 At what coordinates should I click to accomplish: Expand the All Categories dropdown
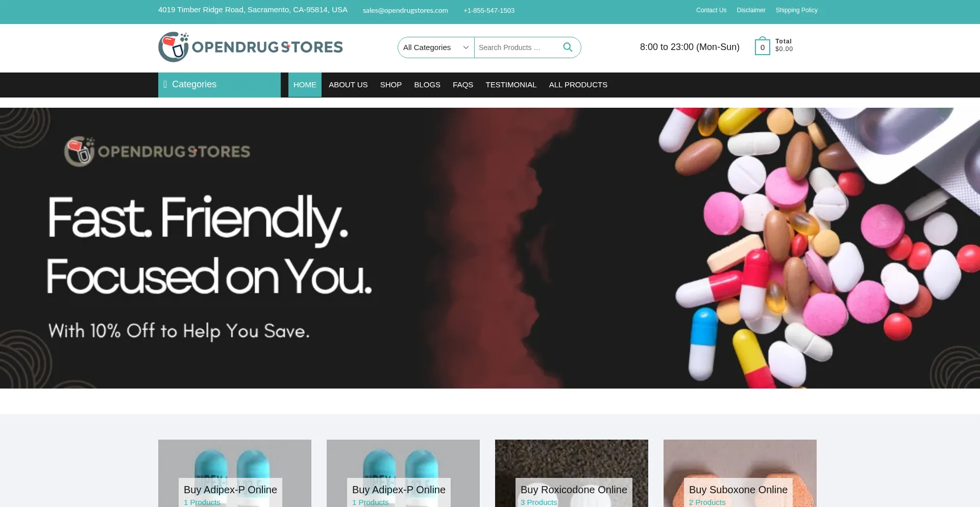click(436, 47)
